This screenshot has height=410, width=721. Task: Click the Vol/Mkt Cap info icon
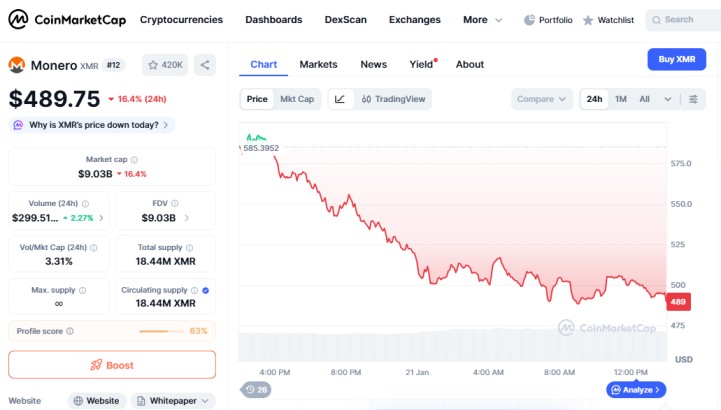click(94, 248)
